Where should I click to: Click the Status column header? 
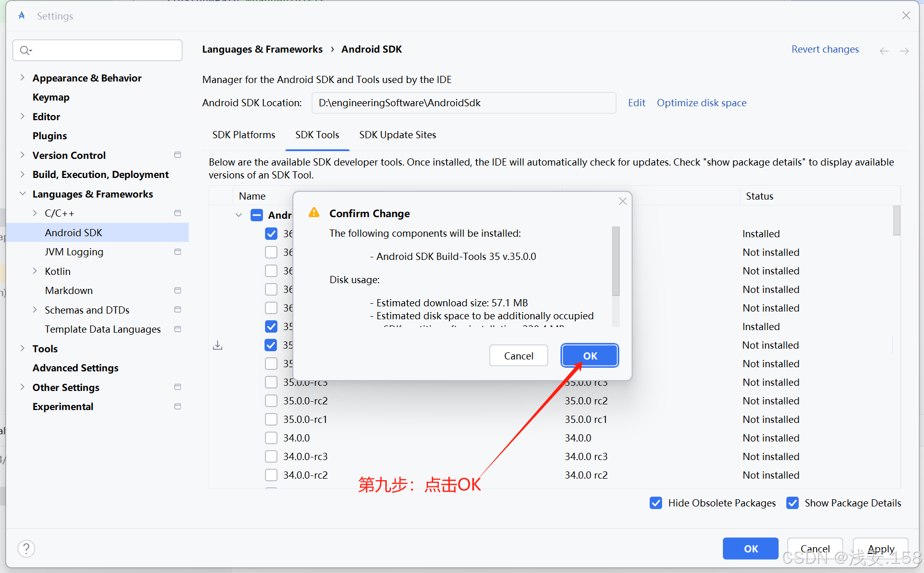pyautogui.click(x=760, y=196)
